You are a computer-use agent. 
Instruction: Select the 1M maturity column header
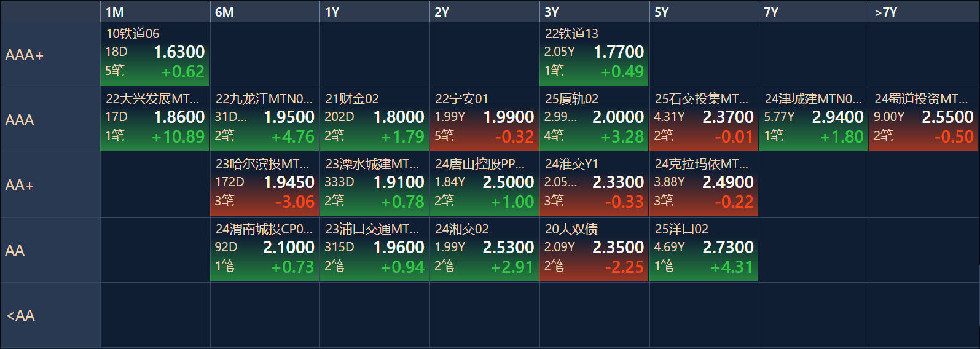click(155, 12)
